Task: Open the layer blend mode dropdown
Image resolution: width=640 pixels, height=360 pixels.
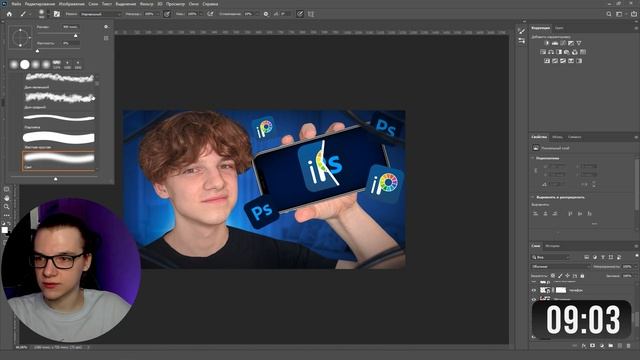Action: point(561,267)
